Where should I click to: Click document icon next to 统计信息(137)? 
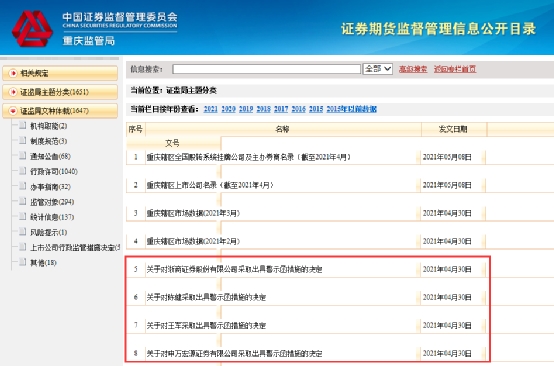(23, 217)
